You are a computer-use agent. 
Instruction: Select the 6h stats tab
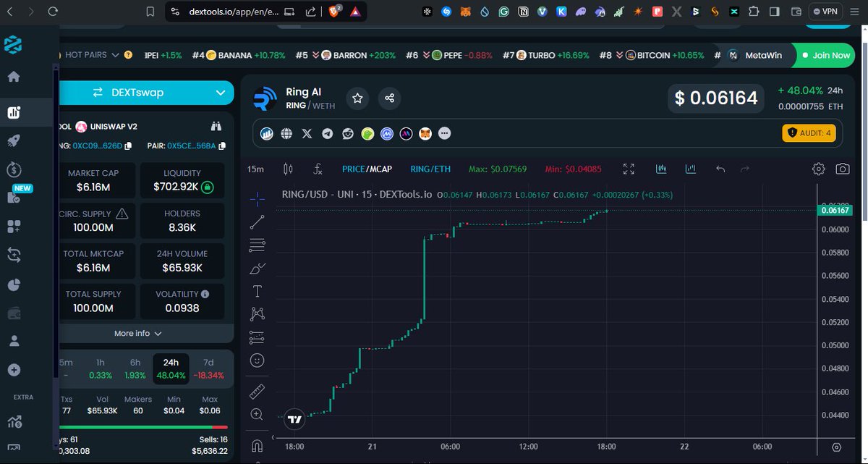point(135,369)
